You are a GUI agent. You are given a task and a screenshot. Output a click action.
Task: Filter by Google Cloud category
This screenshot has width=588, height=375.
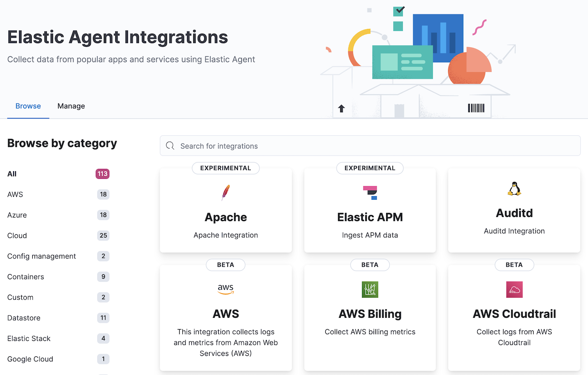coord(30,359)
